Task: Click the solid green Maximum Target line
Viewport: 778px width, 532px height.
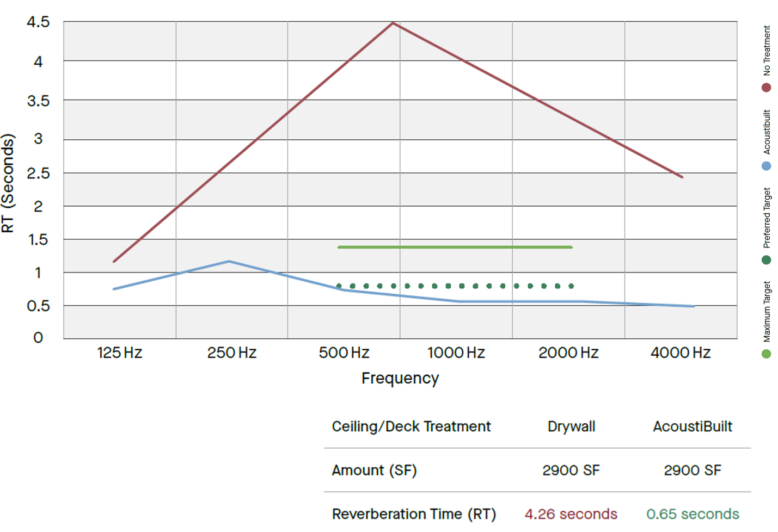Action: (455, 247)
